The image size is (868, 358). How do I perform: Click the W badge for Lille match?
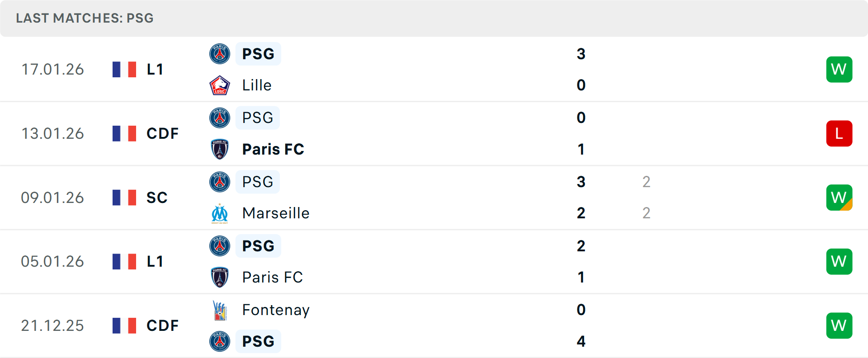(839, 70)
